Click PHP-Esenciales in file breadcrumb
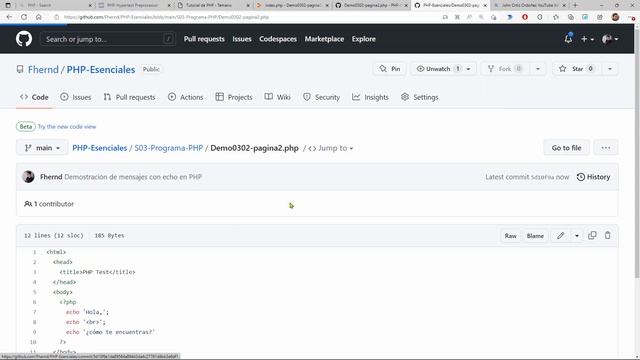This screenshot has height=360, width=640. pyautogui.click(x=100, y=148)
